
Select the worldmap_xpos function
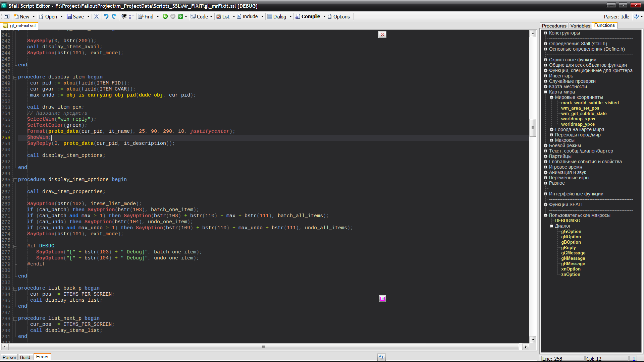578,119
